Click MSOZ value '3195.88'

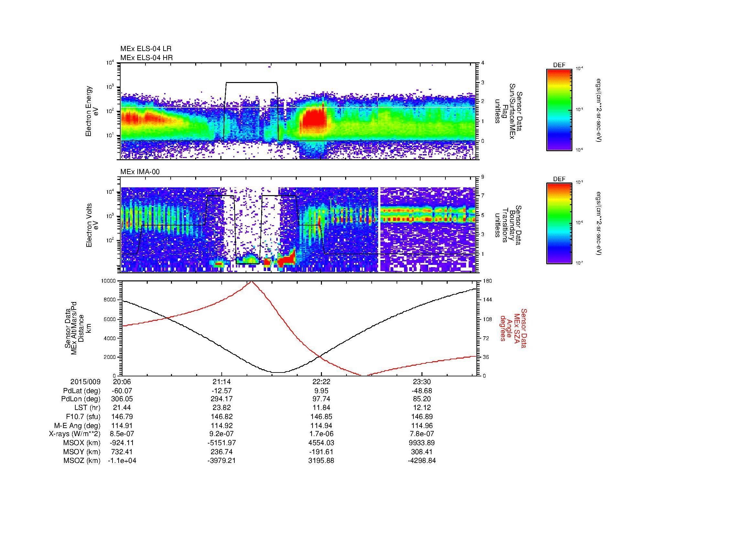coord(321,461)
